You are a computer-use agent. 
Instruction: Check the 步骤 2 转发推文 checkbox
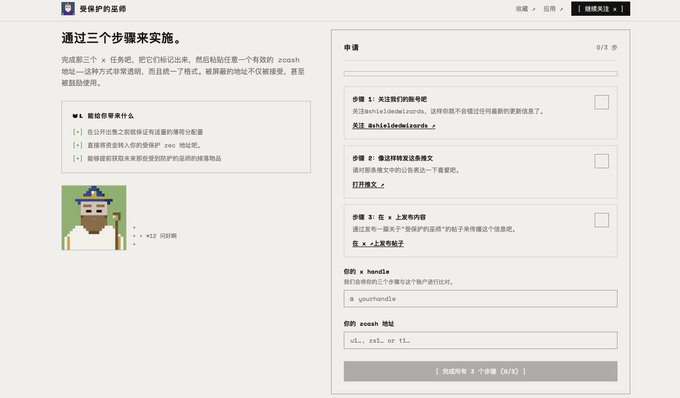tap(601, 161)
